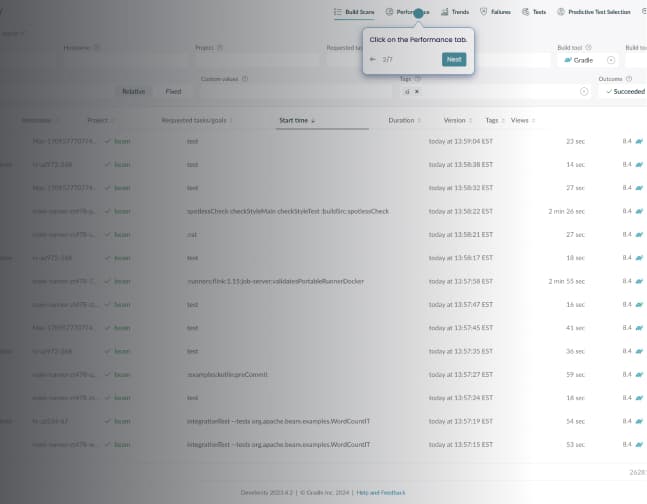
Task: Click the Next button in tour popup
Action: tap(454, 59)
